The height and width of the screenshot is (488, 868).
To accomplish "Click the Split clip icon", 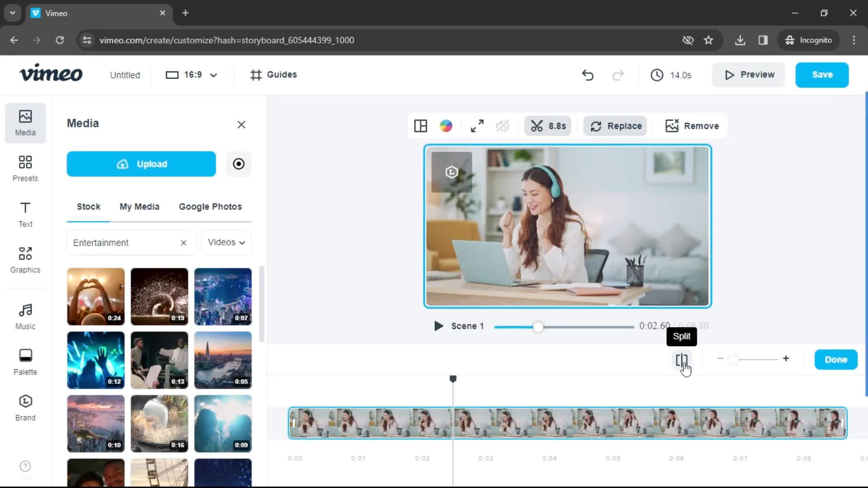I will click(x=682, y=360).
